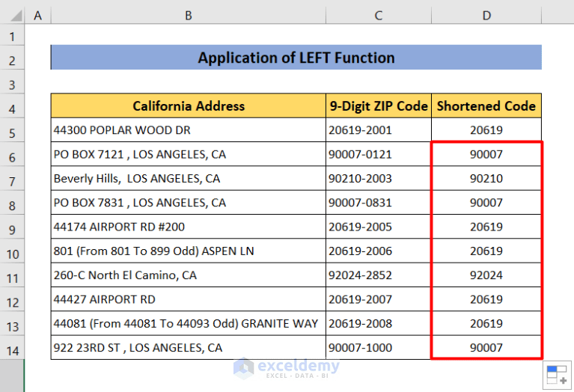The image size is (574, 392).
Task: Select shortened code 90007 in row 8
Action: [x=486, y=203]
